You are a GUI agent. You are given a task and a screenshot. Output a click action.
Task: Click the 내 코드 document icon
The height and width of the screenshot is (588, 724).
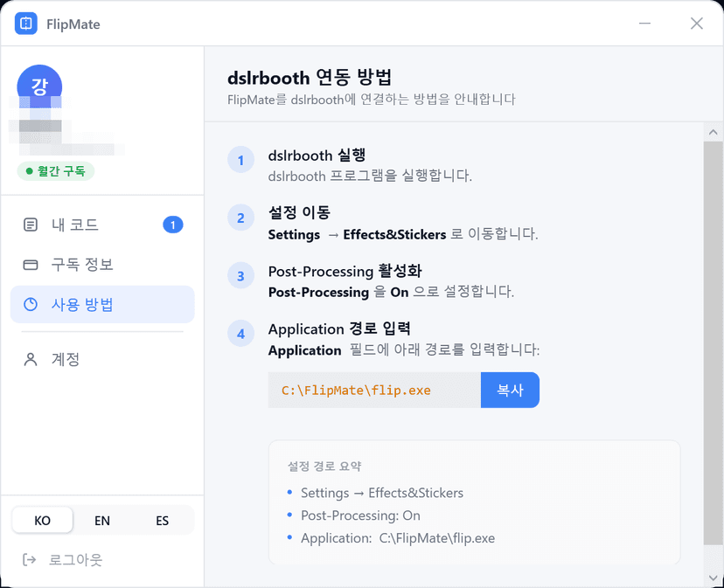tap(29, 225)
